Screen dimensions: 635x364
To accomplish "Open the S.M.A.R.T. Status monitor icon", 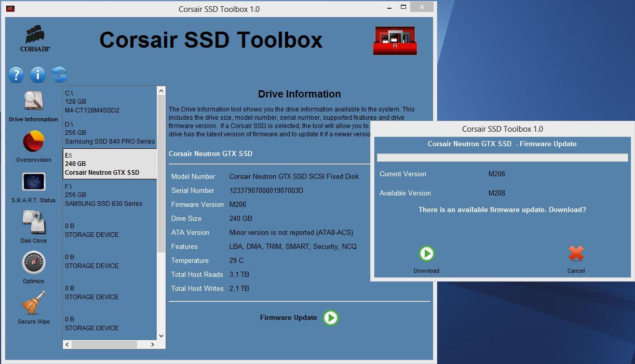I will pos(34,182).
